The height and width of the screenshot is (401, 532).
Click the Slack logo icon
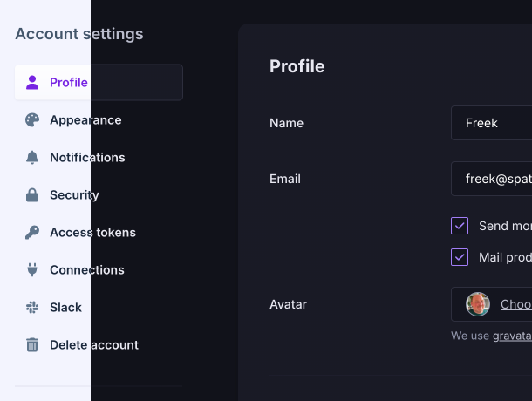32,308
